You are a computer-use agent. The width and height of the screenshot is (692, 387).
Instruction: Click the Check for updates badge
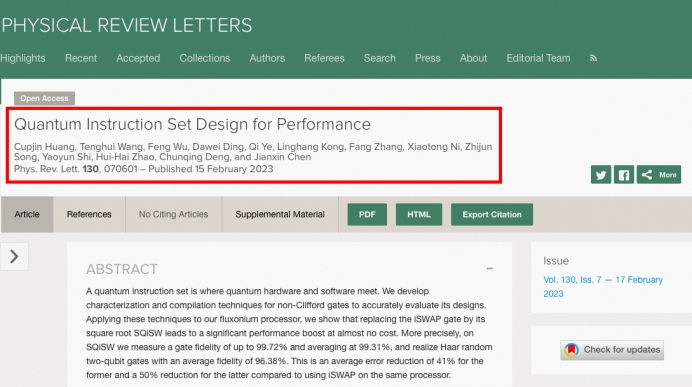pos(612,350)
